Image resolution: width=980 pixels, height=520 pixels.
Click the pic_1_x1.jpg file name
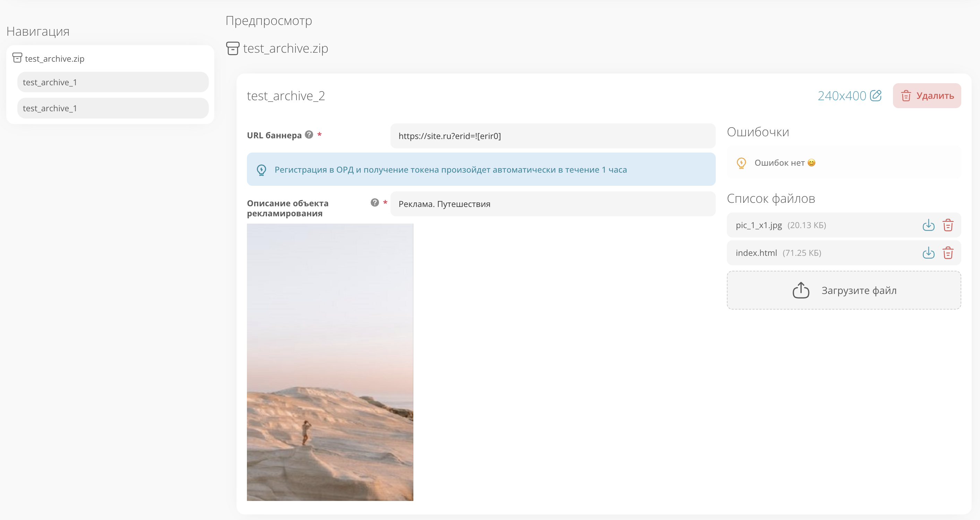pyautogui.click(x=759, y=225)
